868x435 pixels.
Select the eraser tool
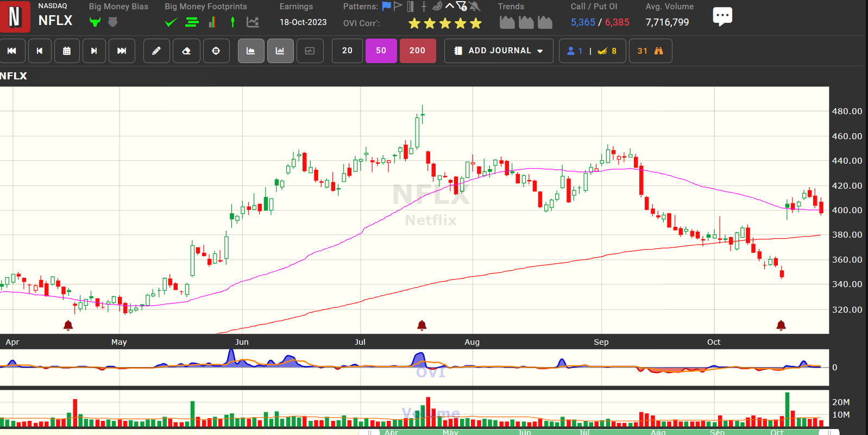186,51
